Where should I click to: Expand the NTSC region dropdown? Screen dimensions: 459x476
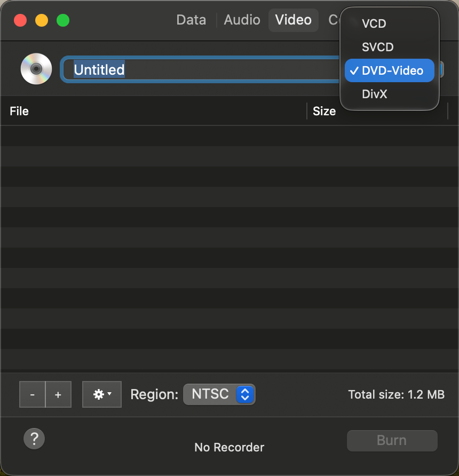(x=219, y=394)
